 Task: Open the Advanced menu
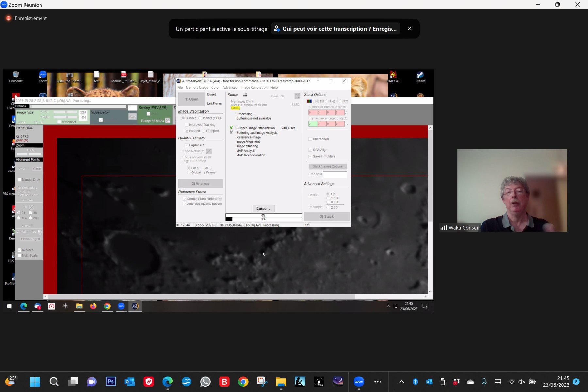(x=230, y=88)
